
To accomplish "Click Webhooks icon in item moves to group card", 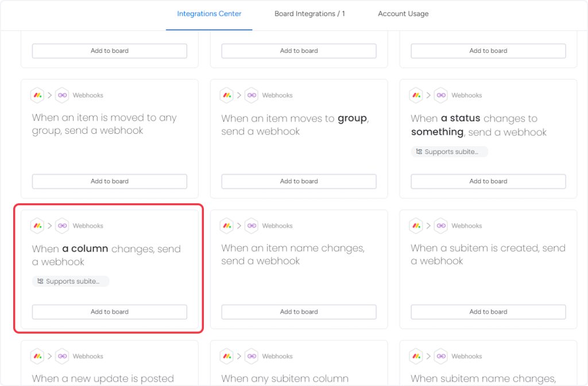I will coord(252,95).
